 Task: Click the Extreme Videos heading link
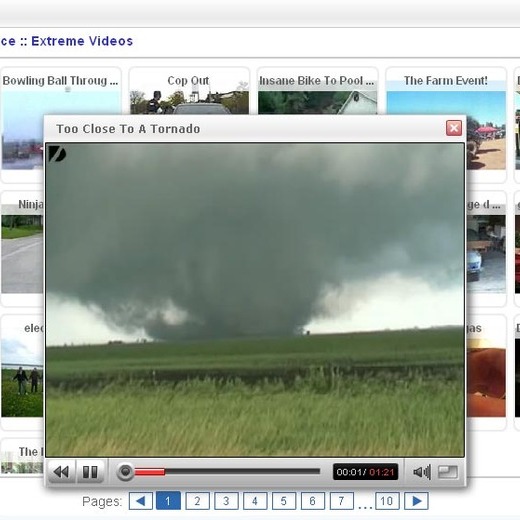pos(82,41)
